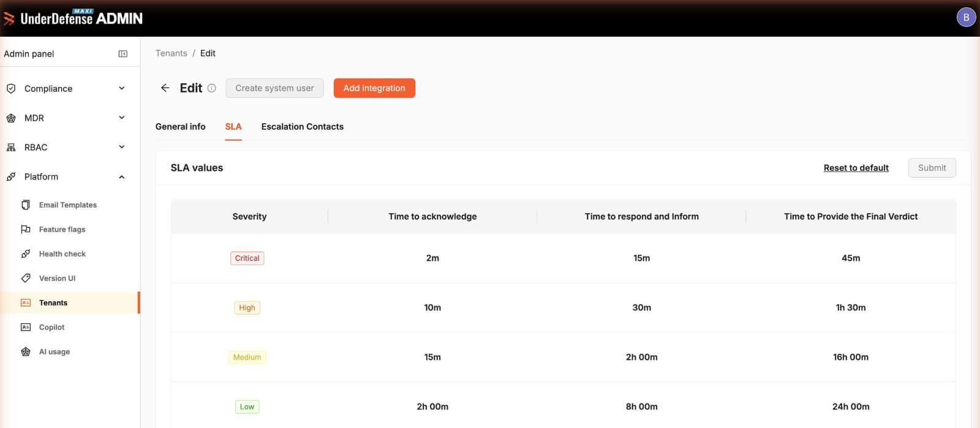
Task: Expand the Compliance chevron
Action: pos(122,88)
